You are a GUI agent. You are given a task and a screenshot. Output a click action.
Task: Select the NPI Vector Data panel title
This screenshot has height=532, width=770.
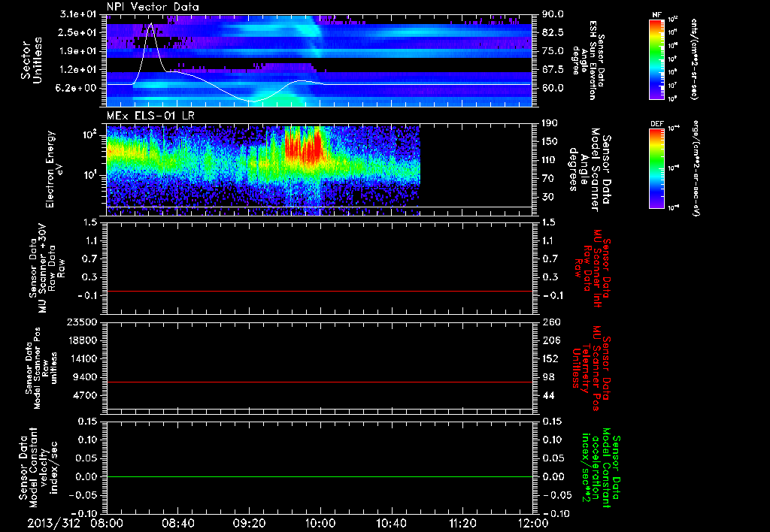tap(153, 6)
